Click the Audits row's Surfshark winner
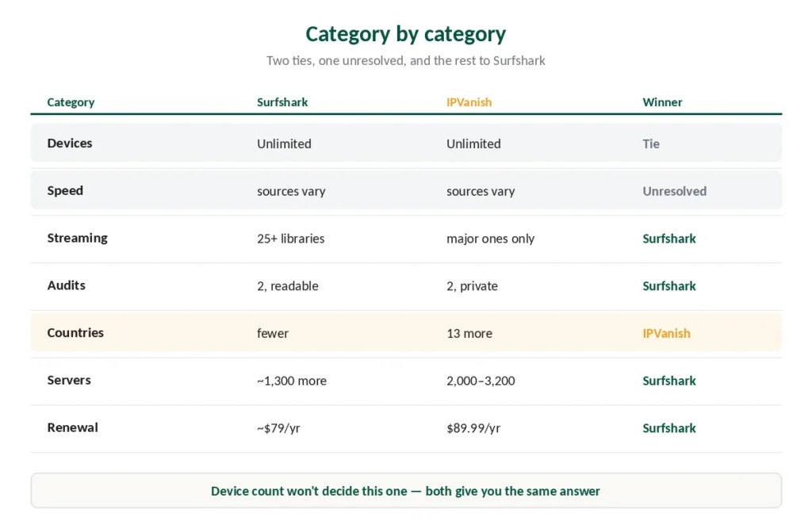 pyautogui.click(x=669, y=285)
